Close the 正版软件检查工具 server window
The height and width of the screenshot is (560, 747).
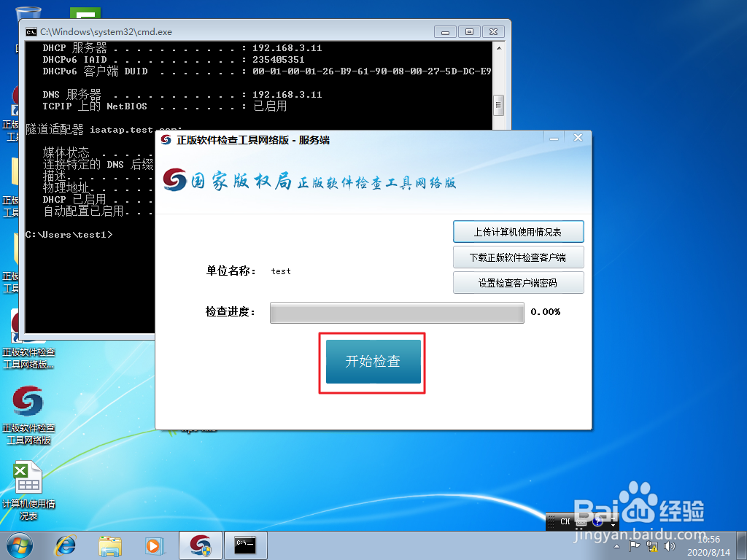[x=578, y=138]
